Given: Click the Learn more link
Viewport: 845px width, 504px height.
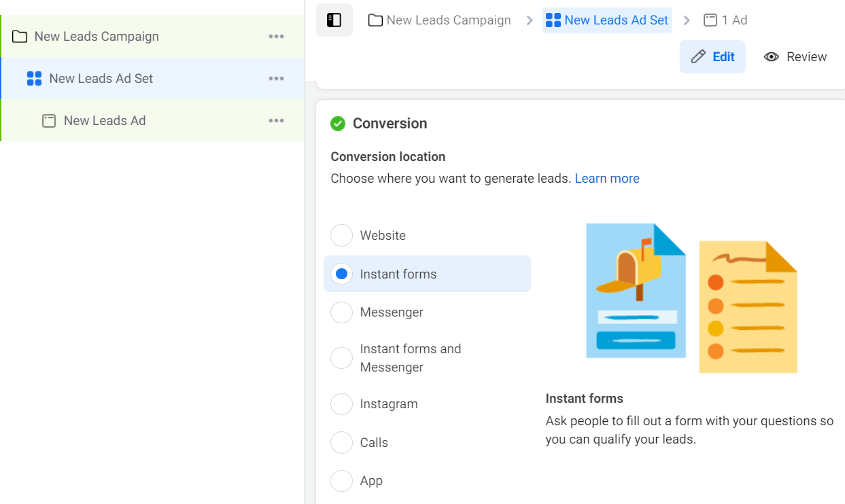Looking at the screenshot, I should pyautogui.click(x=607, y=178).
